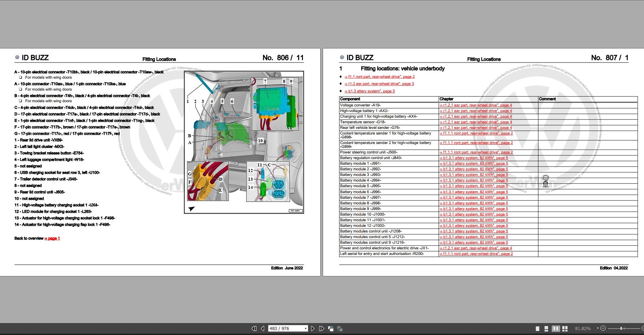Viewport: 644px width, 335px height.
Task: Select single page view mode
Action: click(x=537, y=328)
